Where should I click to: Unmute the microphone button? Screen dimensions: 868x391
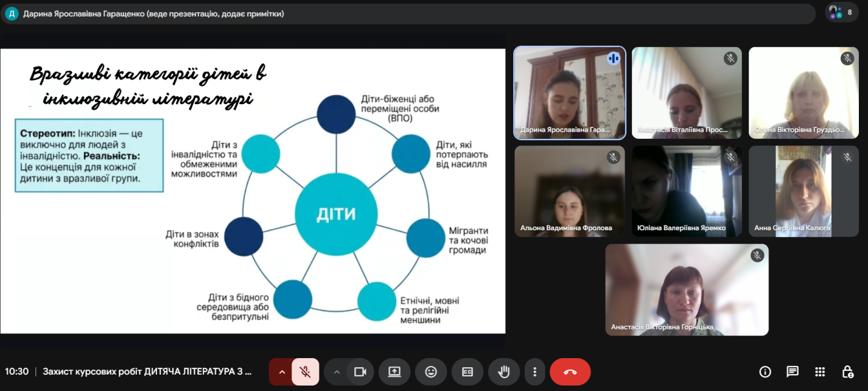(305, 372)
